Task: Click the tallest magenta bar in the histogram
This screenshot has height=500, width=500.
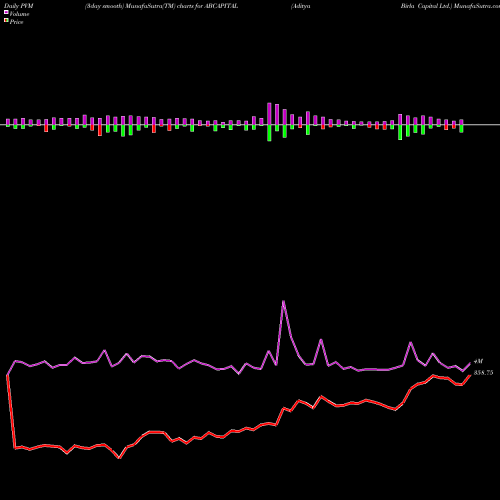Action: pos(269,114)
